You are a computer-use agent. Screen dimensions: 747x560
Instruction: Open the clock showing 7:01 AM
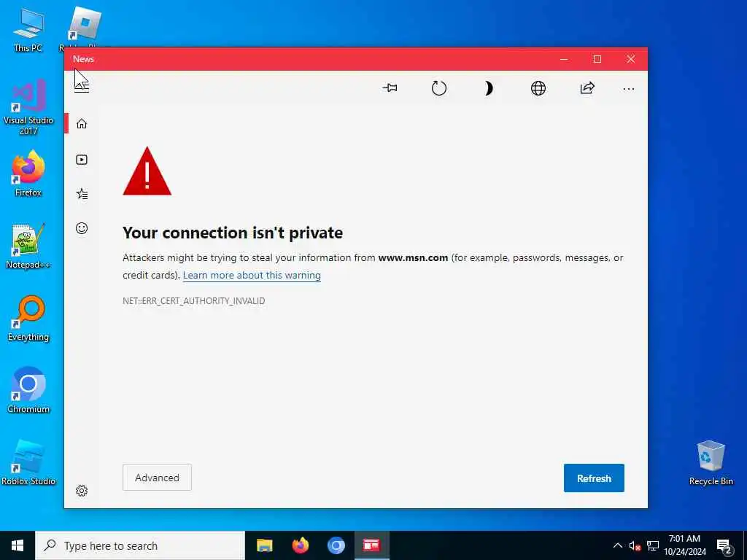tap(684, 545)
